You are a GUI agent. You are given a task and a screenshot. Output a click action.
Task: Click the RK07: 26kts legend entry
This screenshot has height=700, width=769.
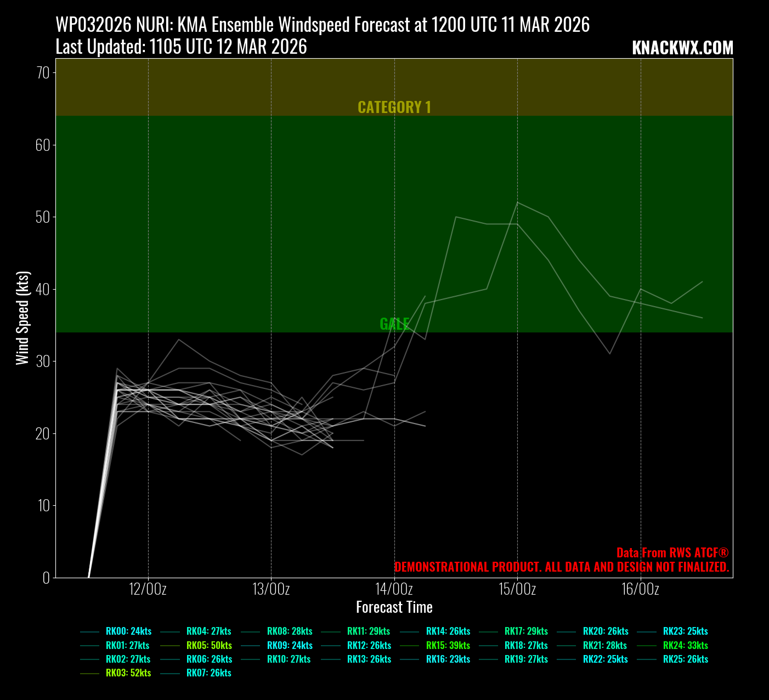(x=209, y=673)
